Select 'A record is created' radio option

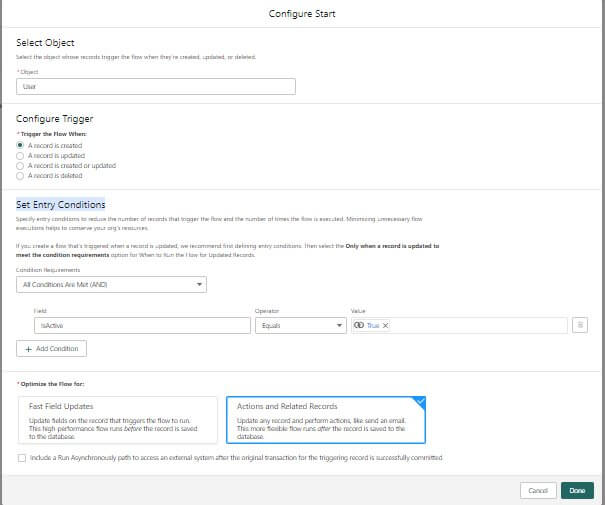click(x=20, y=146)
